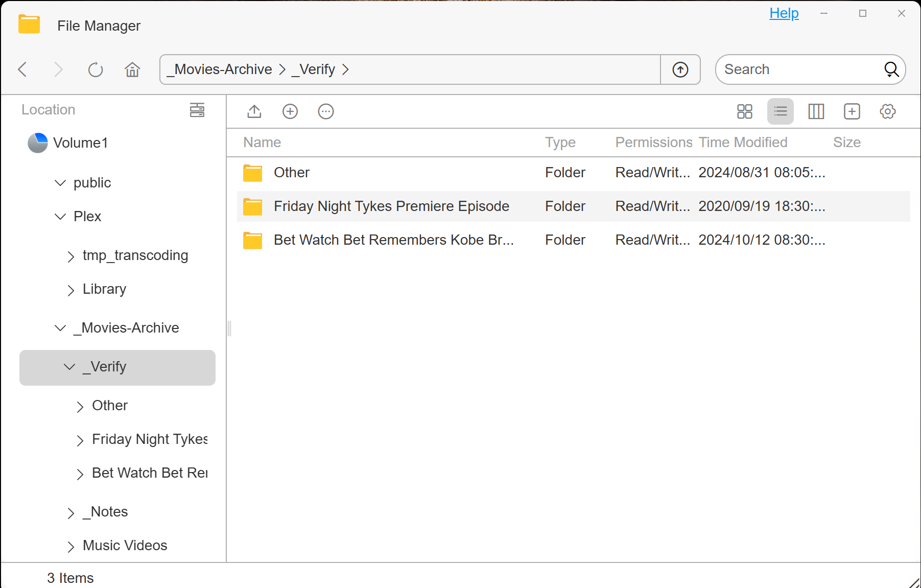Select _Movies-Archive in sidebar tree
This screenshot has height=588, width=921.
[126, 328]
